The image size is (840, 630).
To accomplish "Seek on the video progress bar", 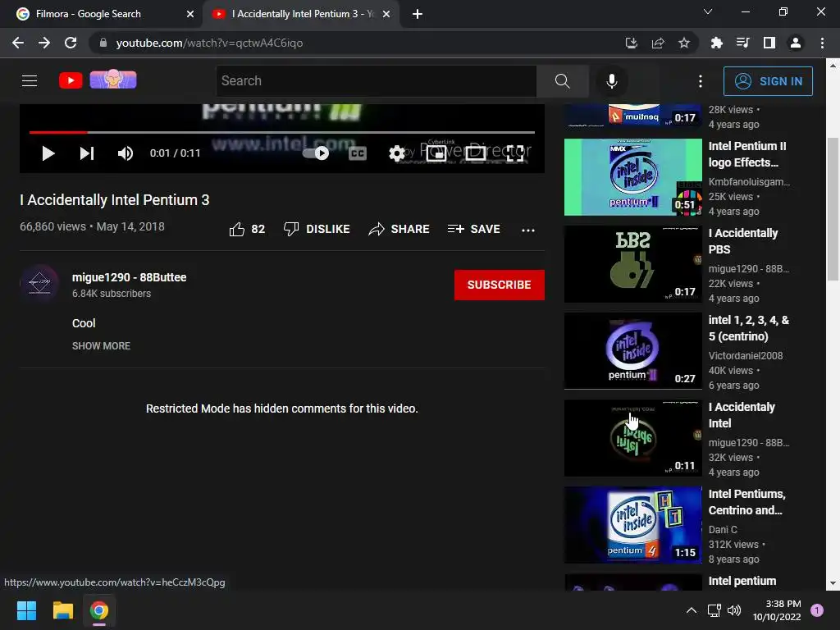I will [282, 132].
